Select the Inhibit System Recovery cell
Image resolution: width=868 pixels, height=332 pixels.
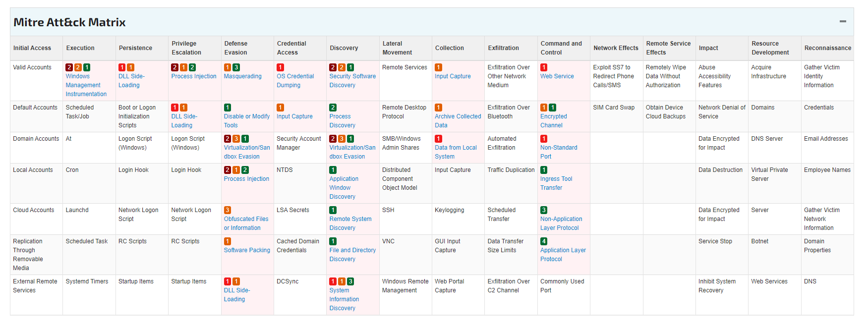722,295
